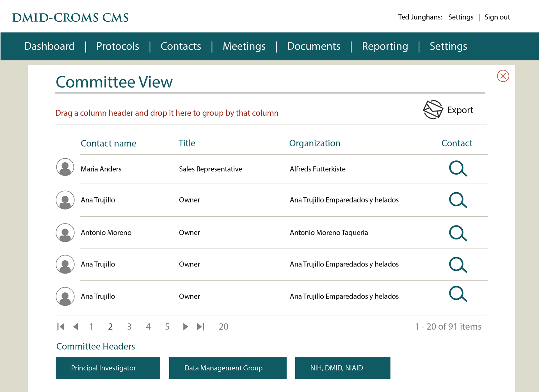The width and height of the screenshot is (539, 392).
Task: Sort by the Contact name column header
Action: point(108,143)
